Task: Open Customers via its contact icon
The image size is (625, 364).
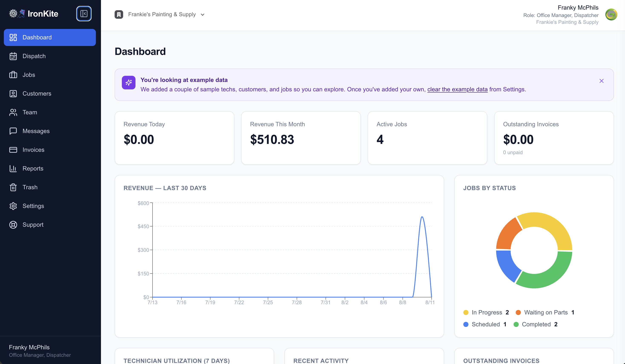Action: click(x=13, y=94)
